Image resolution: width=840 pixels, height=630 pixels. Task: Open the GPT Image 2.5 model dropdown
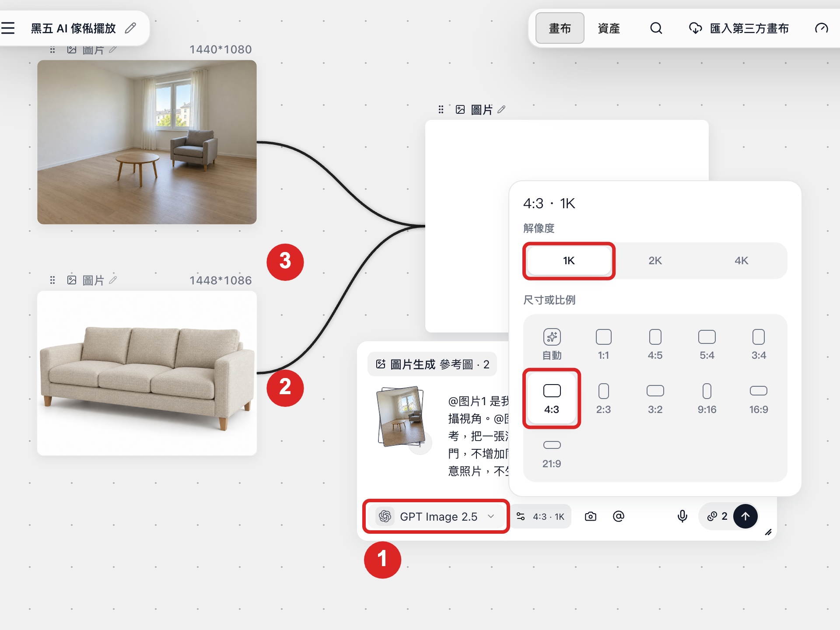click(436, 516)
